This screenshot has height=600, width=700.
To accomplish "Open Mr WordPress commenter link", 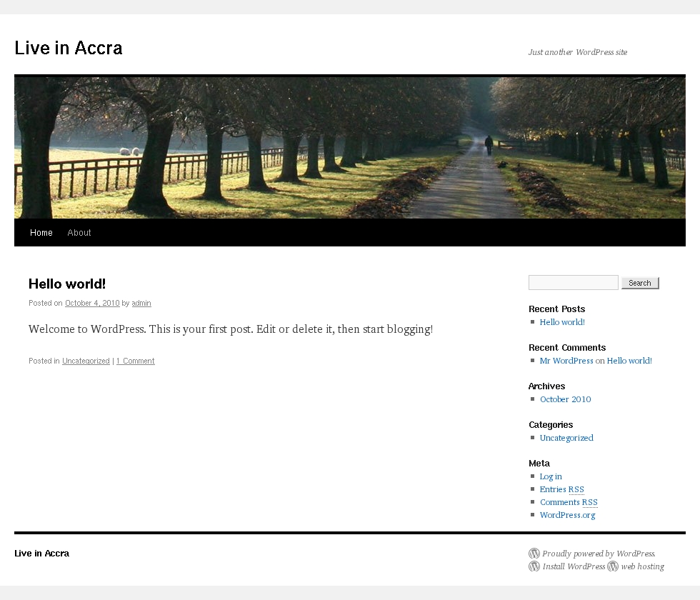I will [566, 361].
